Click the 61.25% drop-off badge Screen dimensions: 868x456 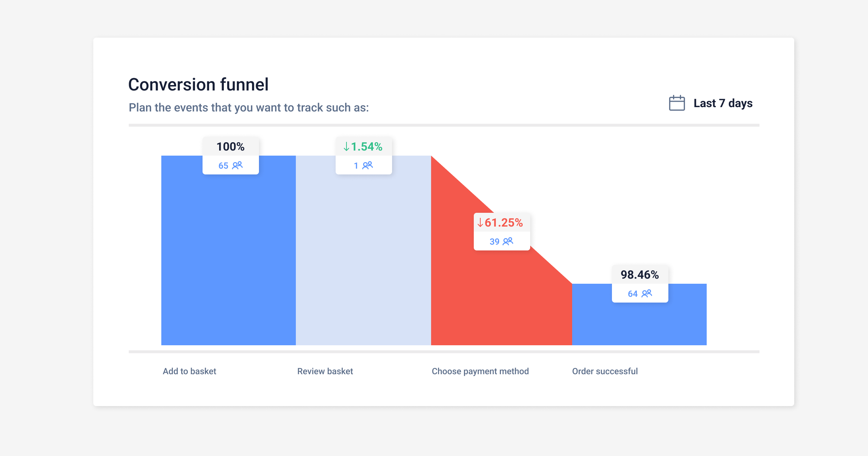[x=502, y=223]
